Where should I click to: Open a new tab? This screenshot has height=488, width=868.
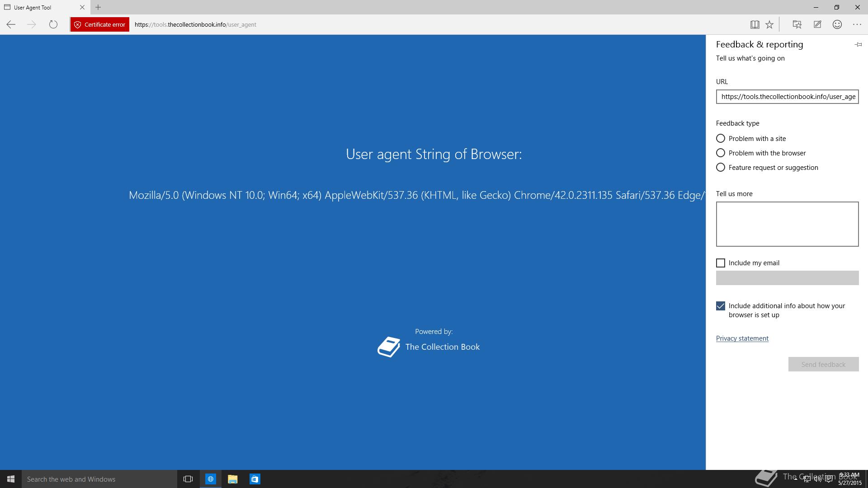(x=98, y=7)
